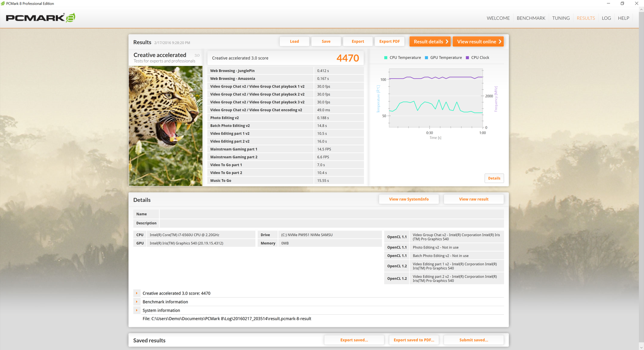Image resolution: width=644 pixels, height=350 pixels.
Task: Click the Load button
Action: [294, 42]
